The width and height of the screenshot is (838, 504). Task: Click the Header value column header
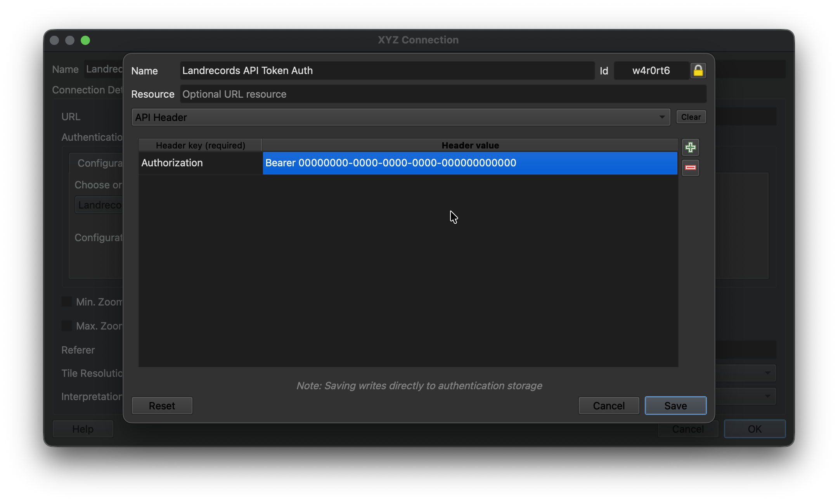click(x=469, y=145)
